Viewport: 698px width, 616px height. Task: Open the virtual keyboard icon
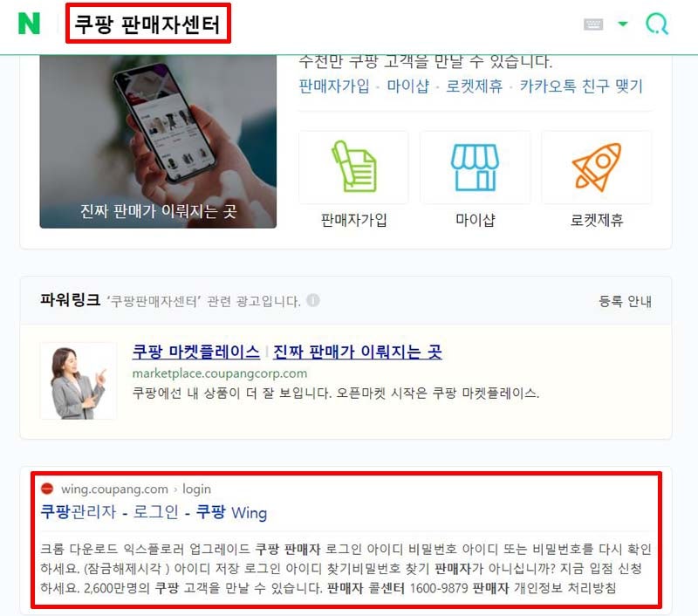(593, 24)
